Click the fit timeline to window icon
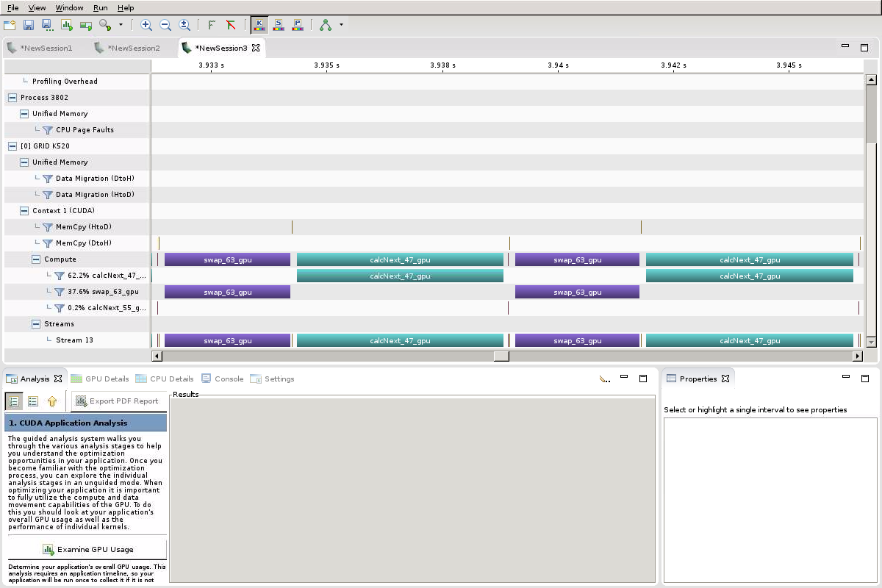 [184, 25]
